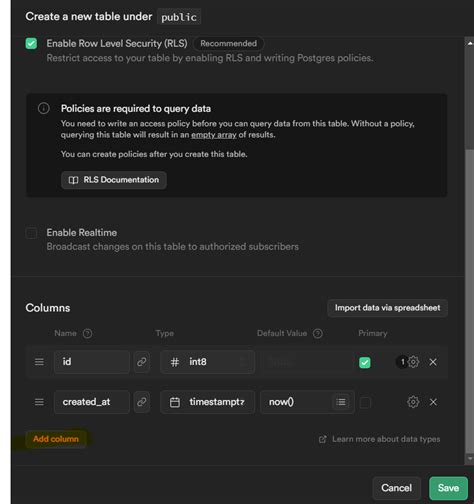Open timestamptz type dropdown for created_at
This screenshot has width=474, height=504.
[x=207, y=402]
